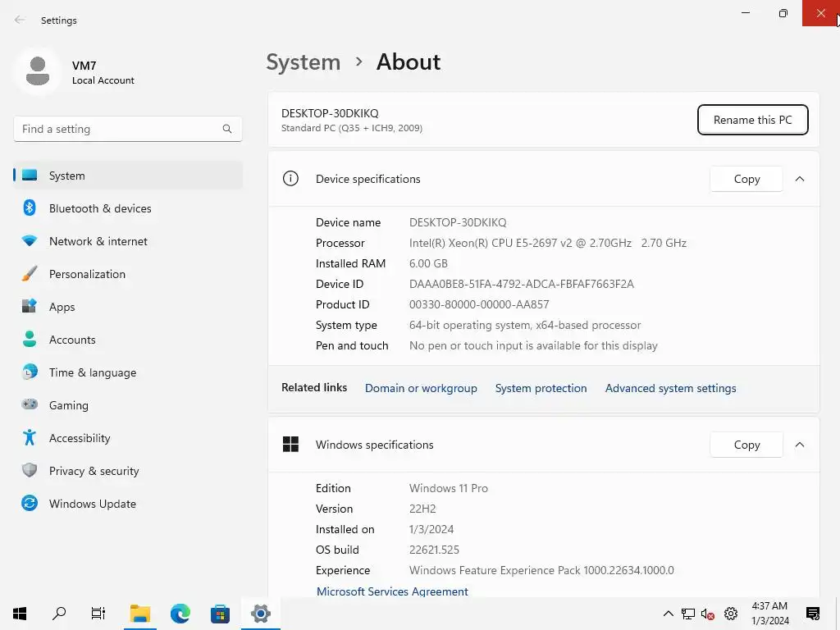Copy the Windows specifications
The height and width of the screenshot is (630, 840).
point(746,445)
